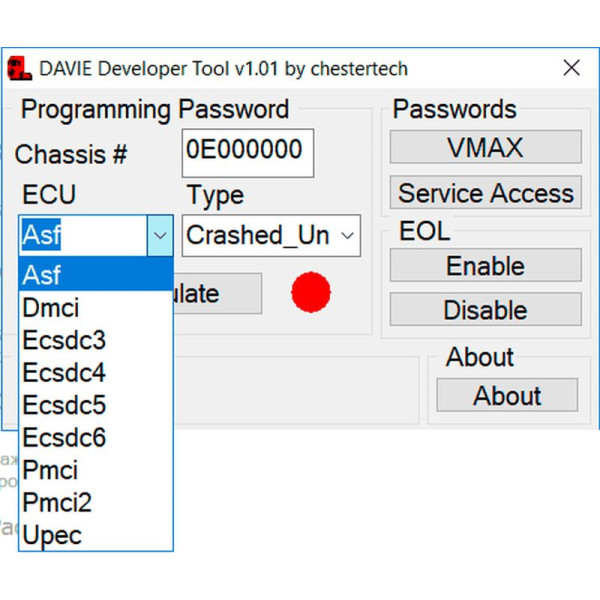Image resolution: width=600 pixels, height=600 pixels.
Task: Click the EOL Disable button
Action: (x=485, y=310)
